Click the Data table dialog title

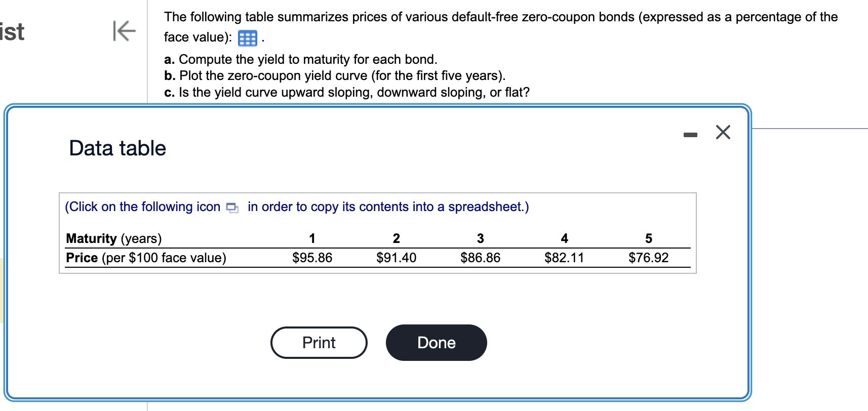pyautogui.click(x=117, y=148)
